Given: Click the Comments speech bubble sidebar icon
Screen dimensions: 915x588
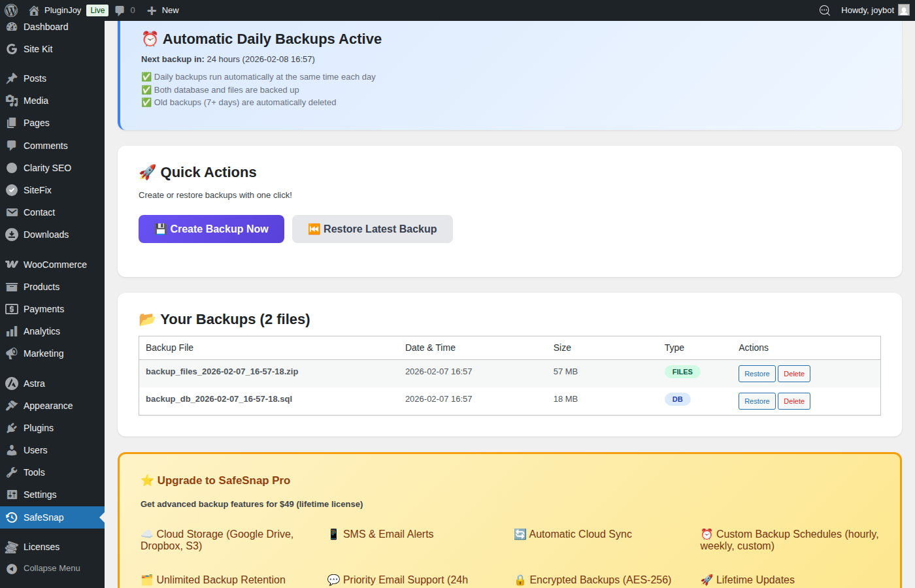Looking at the screenshot, I should pos(12,146).
